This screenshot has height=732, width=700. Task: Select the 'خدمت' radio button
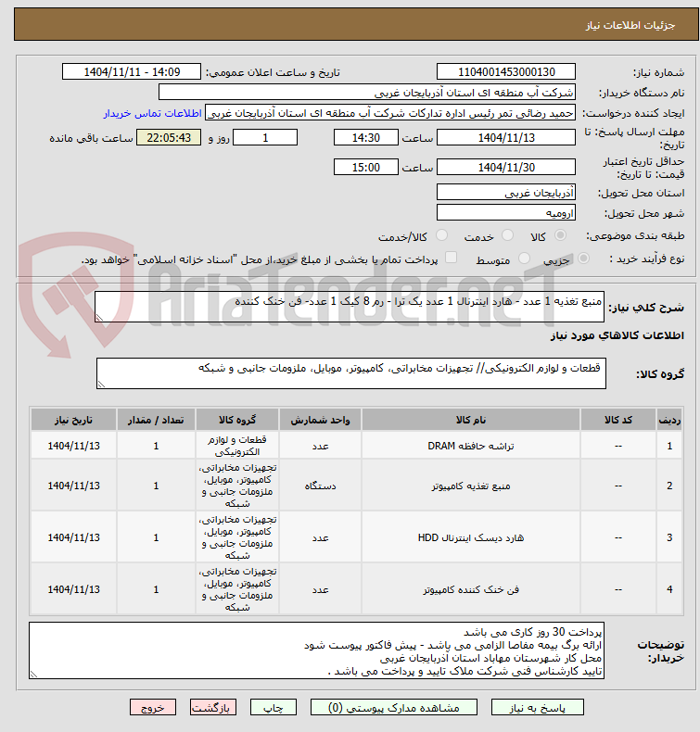tap(507, 235)
